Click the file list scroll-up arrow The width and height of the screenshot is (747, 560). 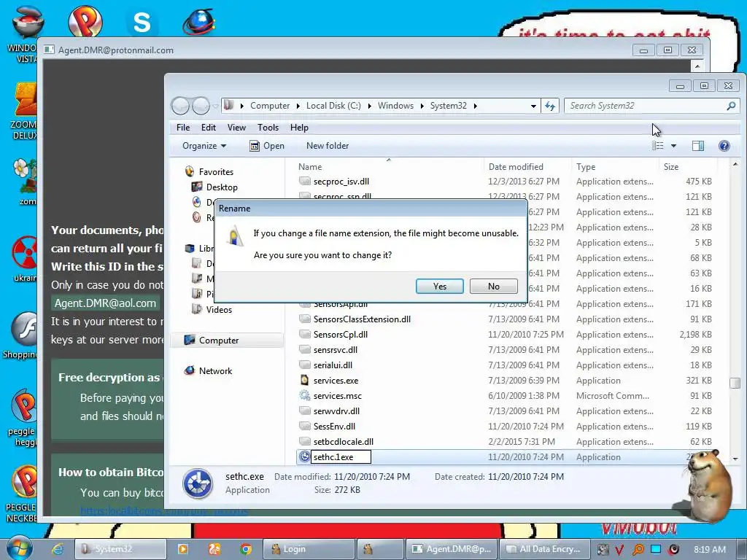click(735, 164)
